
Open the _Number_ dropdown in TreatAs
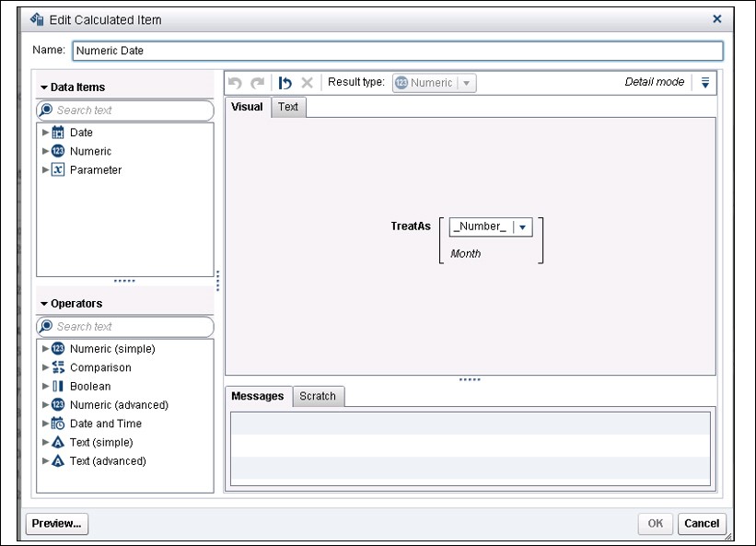tap(522, 227)
